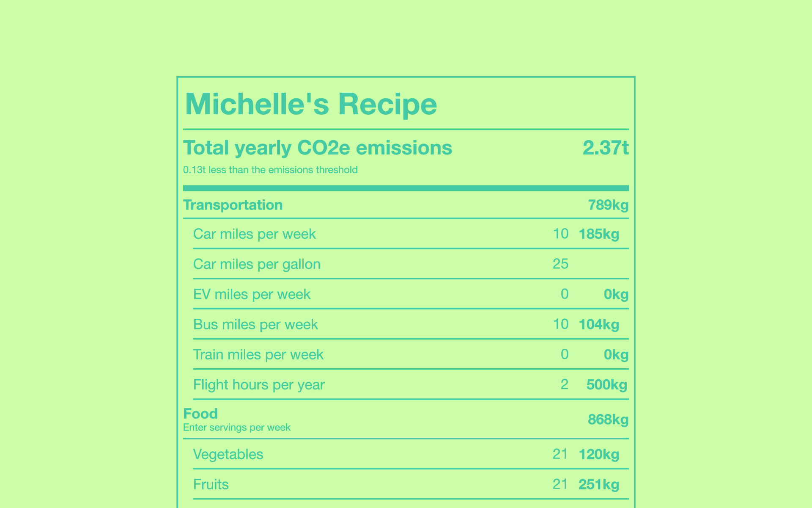Viewport: 812px width, 508px height.
Task: Click the 500kg flight emissions value
Action: pos(606,384)
